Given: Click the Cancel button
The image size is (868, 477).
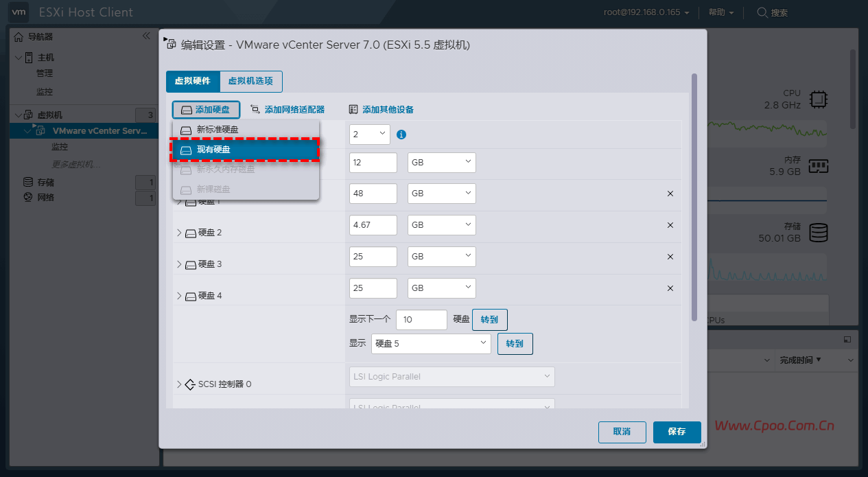Looking at the screenshot, I should [622, 432].
